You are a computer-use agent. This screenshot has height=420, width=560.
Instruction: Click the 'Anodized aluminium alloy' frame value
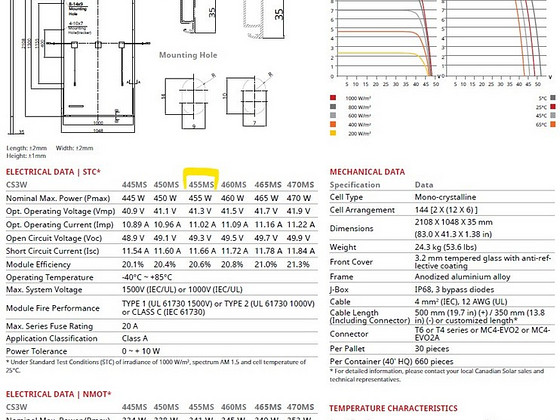462,277
